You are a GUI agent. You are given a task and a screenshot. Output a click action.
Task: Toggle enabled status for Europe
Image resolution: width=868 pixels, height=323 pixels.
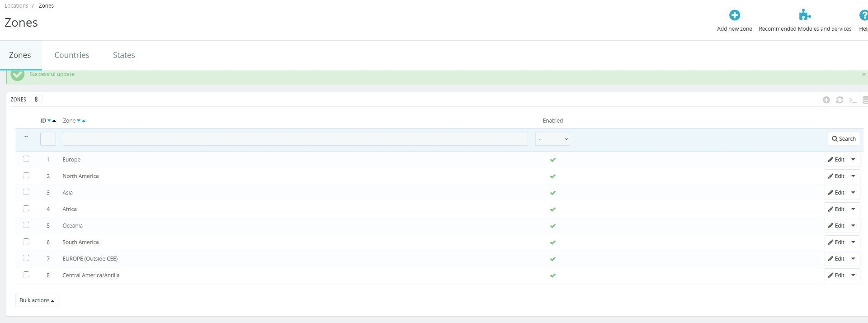[552, 160]
